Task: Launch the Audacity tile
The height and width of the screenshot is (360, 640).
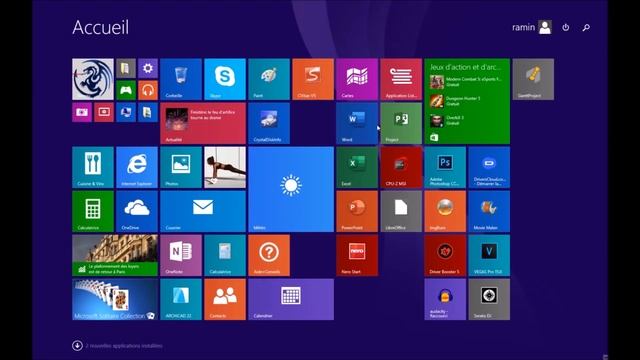Action: click(x=445, y=300)
